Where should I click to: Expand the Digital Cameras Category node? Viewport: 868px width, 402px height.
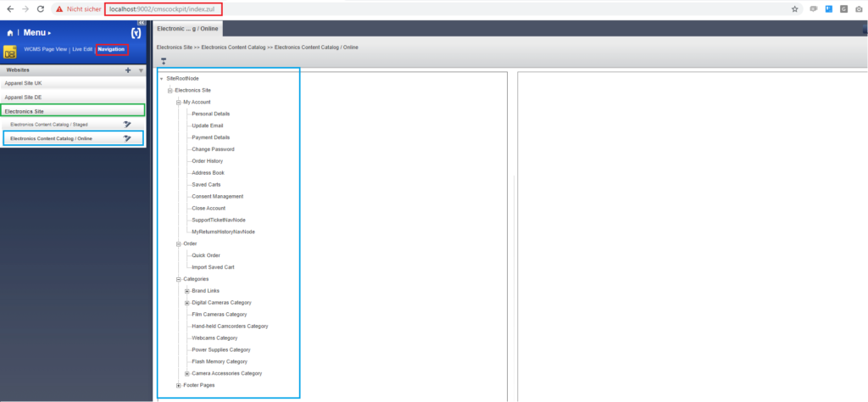tap(186, 303)
